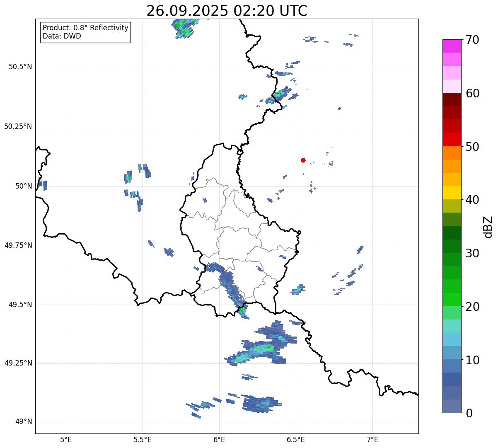
Task: Click the 5°E longitude label
Action: pos(66,439)
